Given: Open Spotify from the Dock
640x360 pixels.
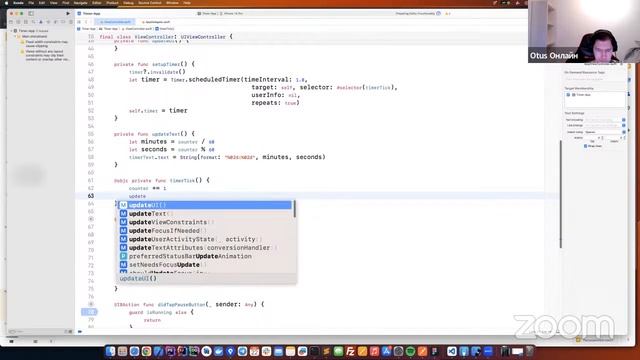Looking at the screenshot, I should tap(410, 351).
